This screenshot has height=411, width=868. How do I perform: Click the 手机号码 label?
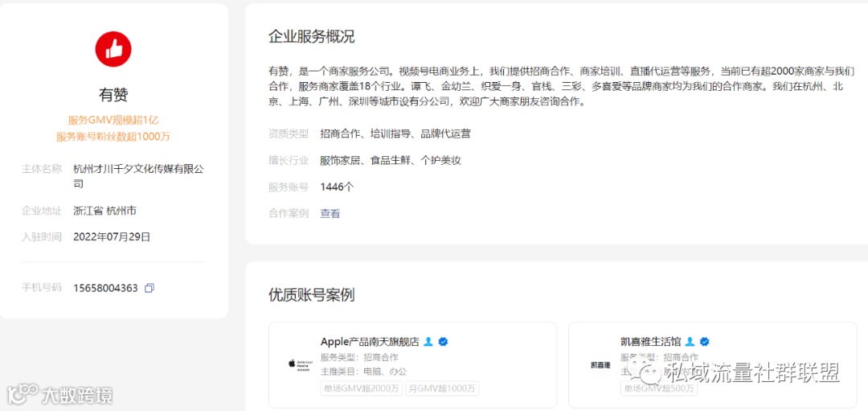pos(42,288)
